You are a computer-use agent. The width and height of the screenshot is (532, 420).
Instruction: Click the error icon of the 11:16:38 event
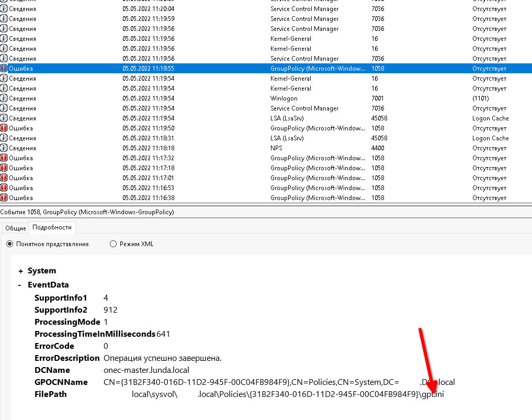(x=4, y=197)
